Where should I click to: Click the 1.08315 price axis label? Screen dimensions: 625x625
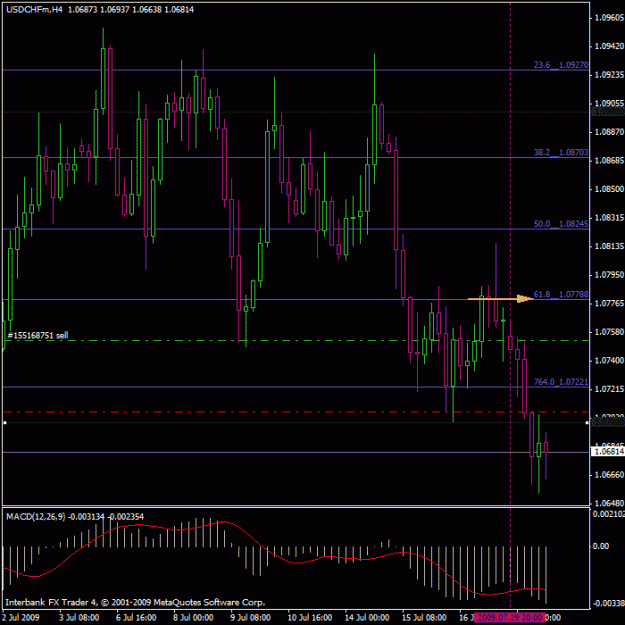coord(609,218)
